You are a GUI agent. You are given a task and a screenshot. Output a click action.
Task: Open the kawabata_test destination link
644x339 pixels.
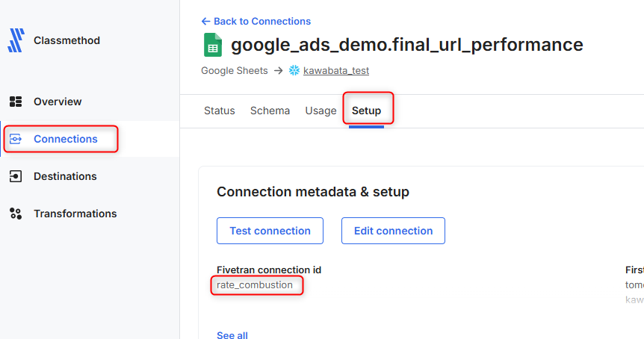tap(336, 71)
